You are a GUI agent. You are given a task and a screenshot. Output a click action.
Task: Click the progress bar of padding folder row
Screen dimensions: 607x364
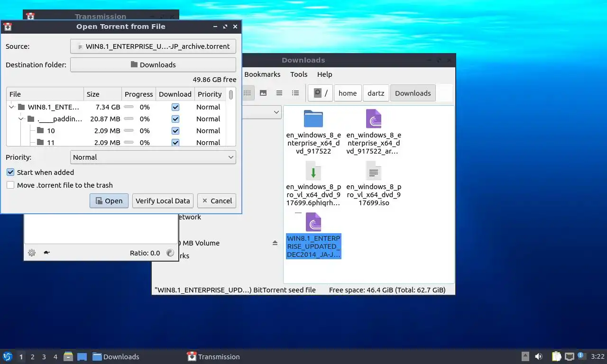pyautogui.click(x=129, y=119)
